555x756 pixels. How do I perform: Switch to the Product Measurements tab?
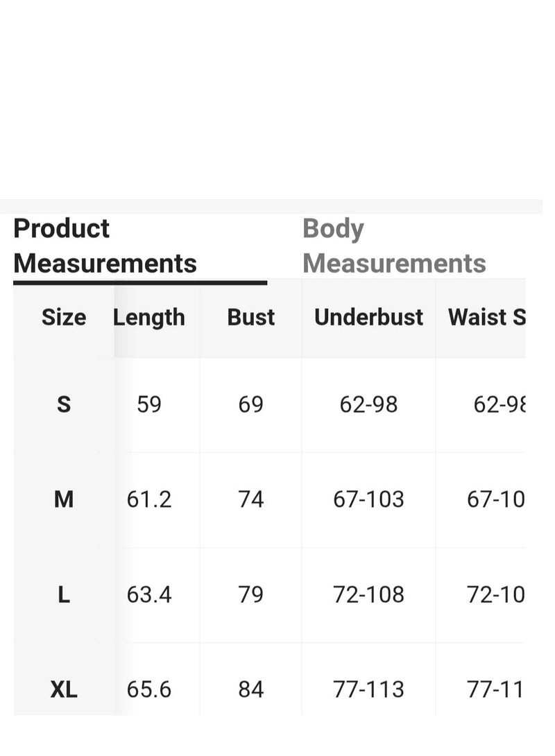click(105, 246)
